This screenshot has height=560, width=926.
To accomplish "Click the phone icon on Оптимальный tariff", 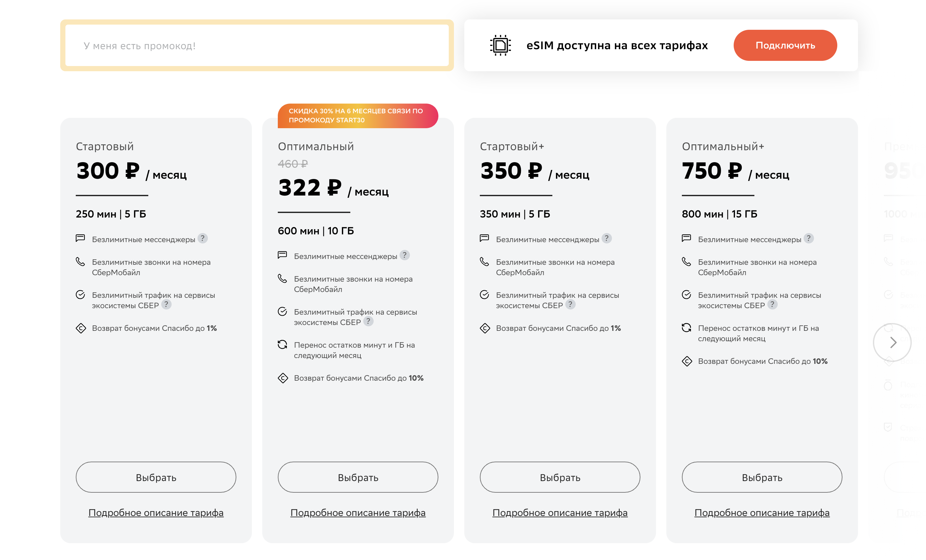I will point(282,279).
